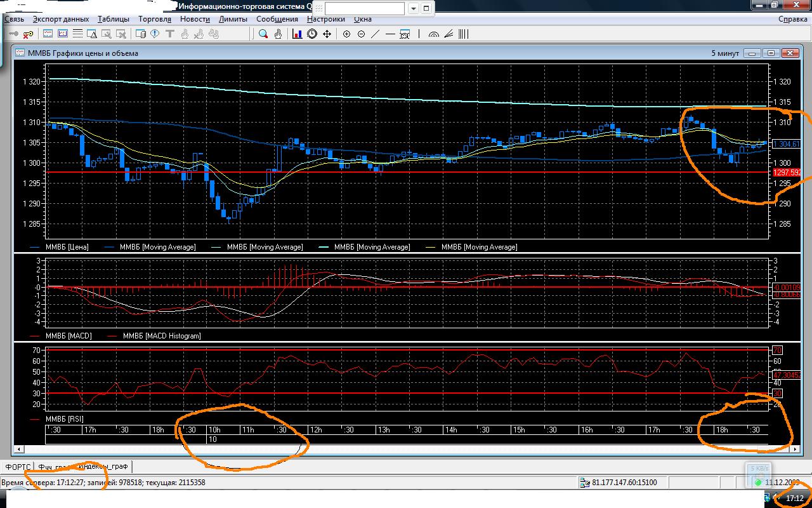Click the disconnect key icon with red cross

coord(27,34)
